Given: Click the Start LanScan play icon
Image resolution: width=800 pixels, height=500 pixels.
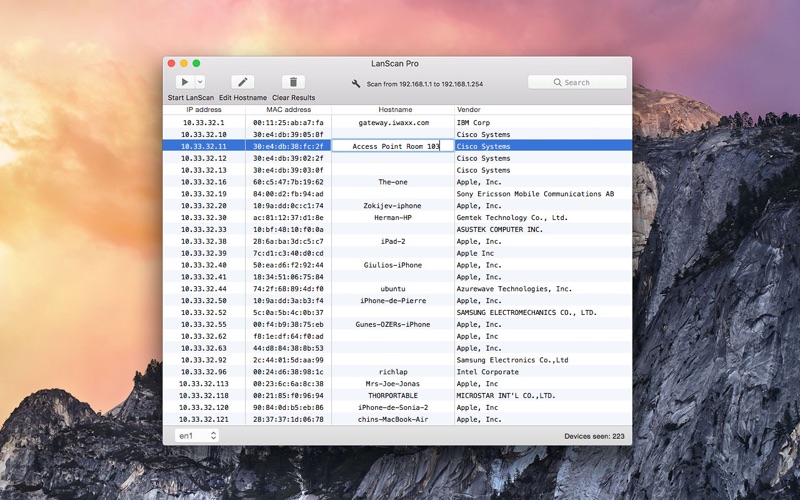Looking at the screenshot, I should tap(184, 82).
